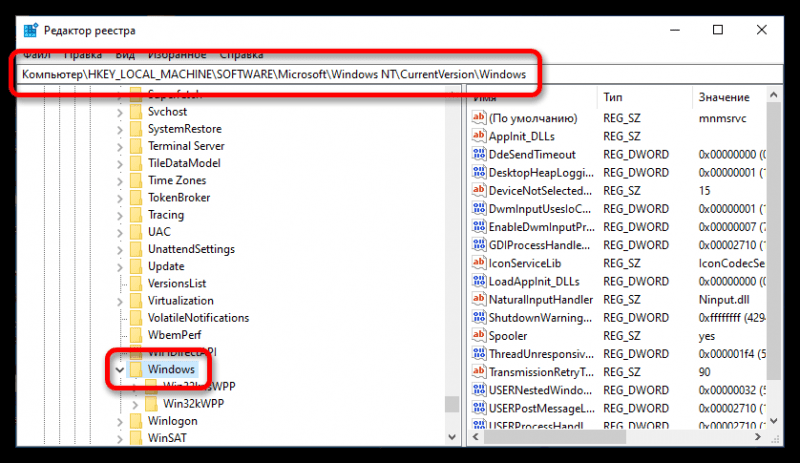Click the string icon of AppInit_DLLs
800x463 pixels.
[x=479, y=136]
